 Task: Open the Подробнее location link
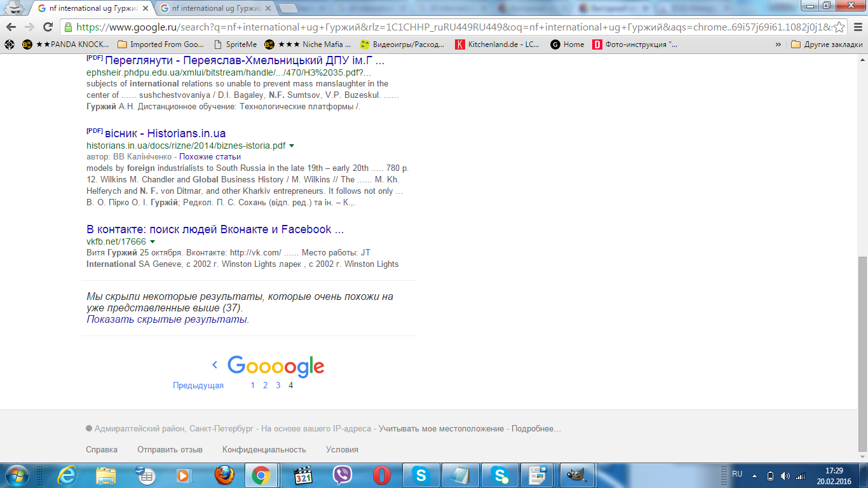click(x=536, y=429)
